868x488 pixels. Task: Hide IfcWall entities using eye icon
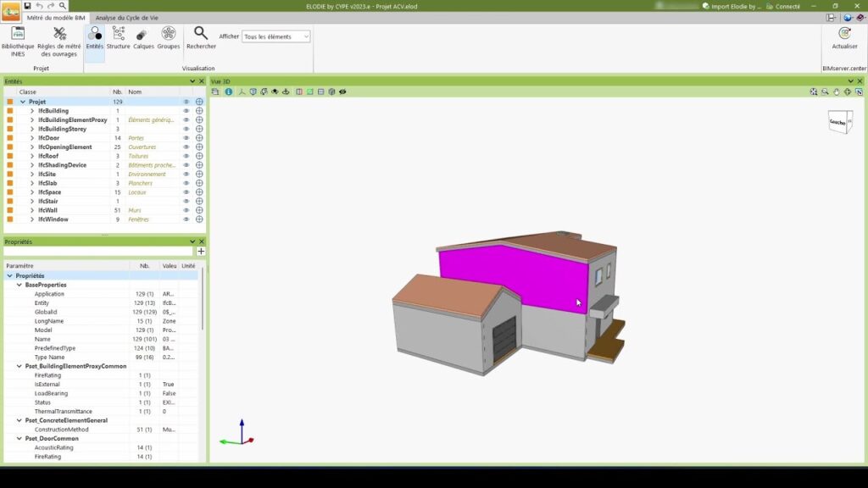point(186,210)
